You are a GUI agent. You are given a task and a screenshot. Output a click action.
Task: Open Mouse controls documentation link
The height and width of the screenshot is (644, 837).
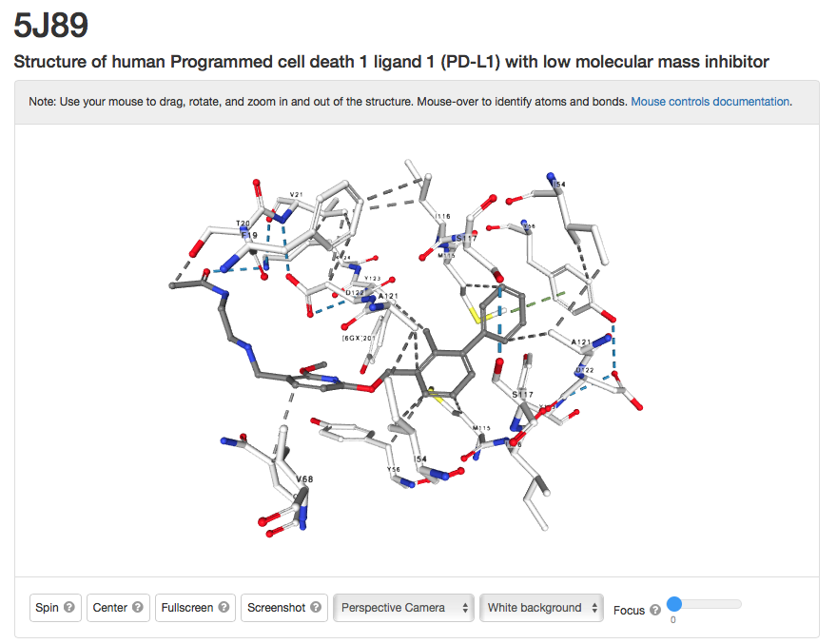(x=710, y=102)
